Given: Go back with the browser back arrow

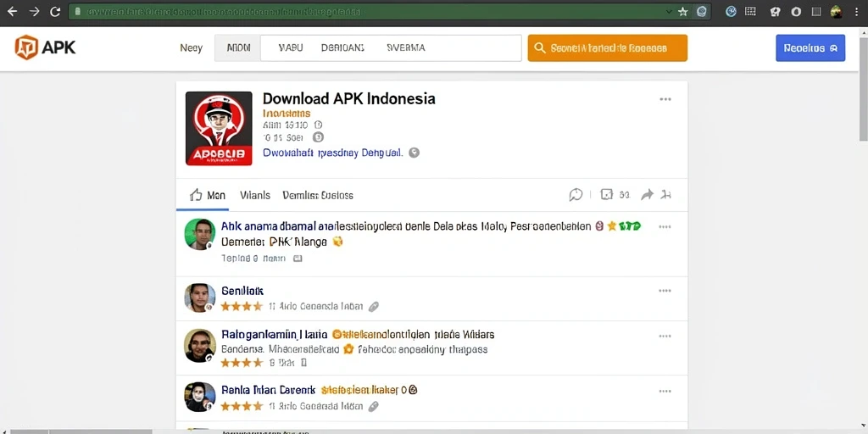Looking at the screenshot, I should (x=12, y=12).
